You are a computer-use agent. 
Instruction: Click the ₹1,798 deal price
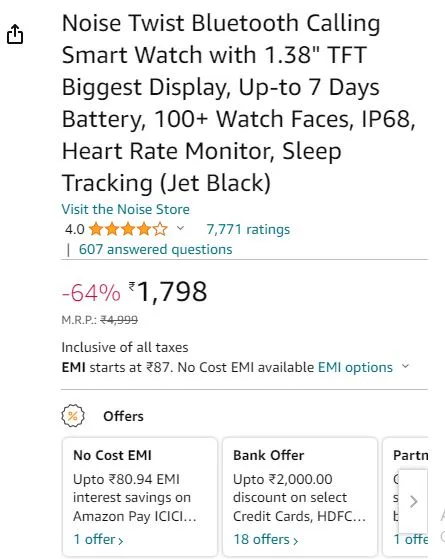click(168, 292)
